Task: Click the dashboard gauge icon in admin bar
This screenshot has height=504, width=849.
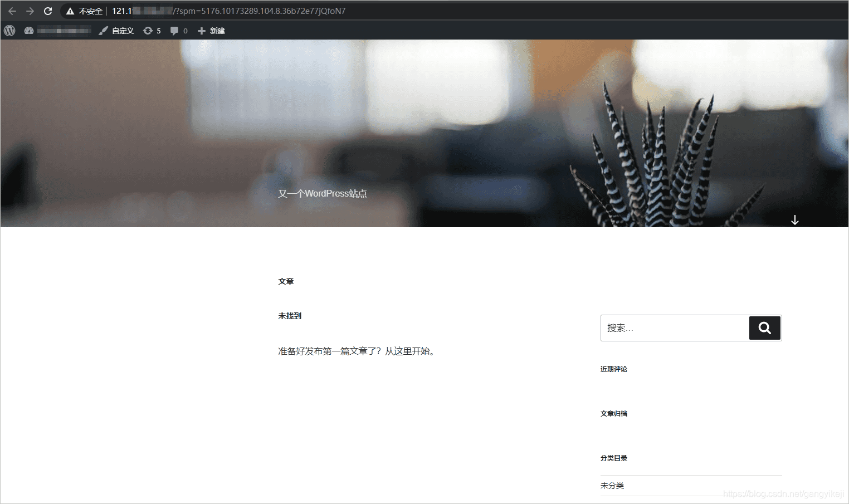Action: coord(28,31)
